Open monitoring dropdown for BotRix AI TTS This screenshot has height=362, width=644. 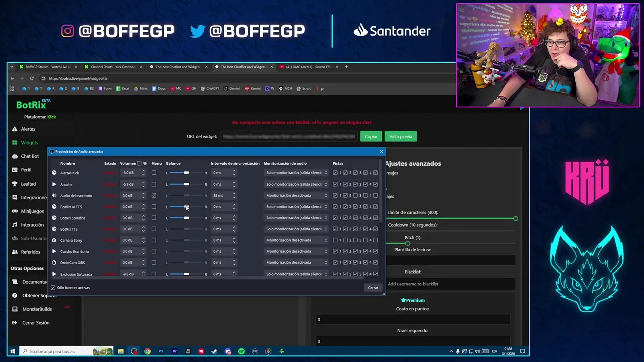click(x=296, y=207)
